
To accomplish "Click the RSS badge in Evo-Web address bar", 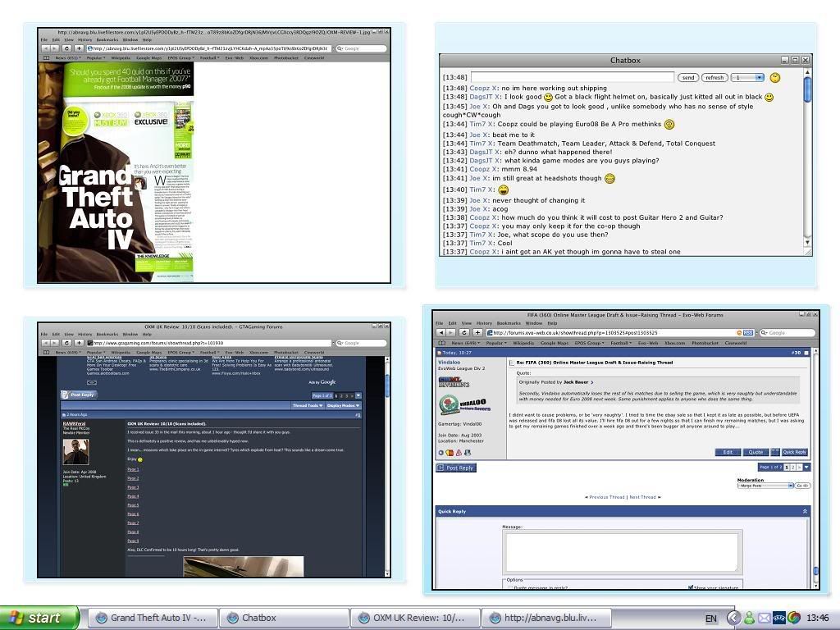I will click(x=748, y=333).
